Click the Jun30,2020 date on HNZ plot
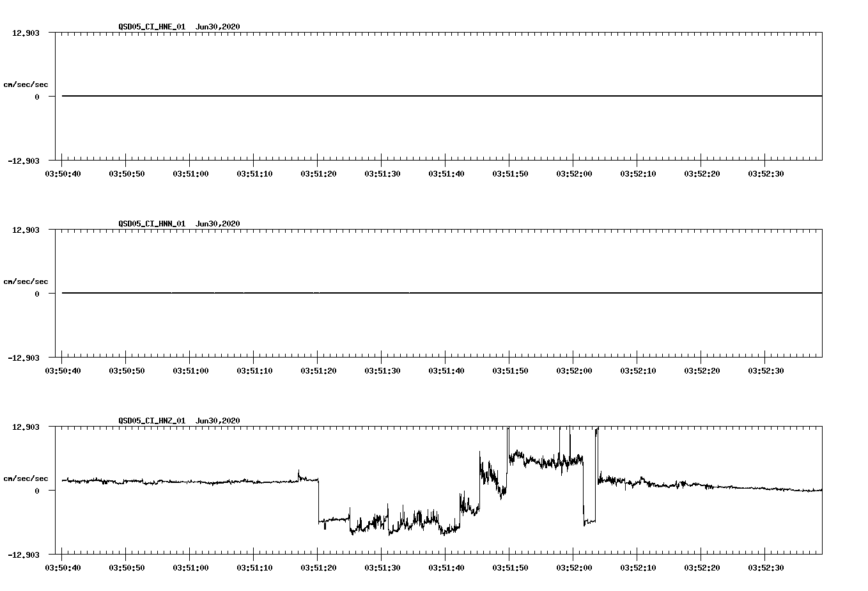Screen dimensions: 868x591 pyautogui.click(x=218, y=421)
